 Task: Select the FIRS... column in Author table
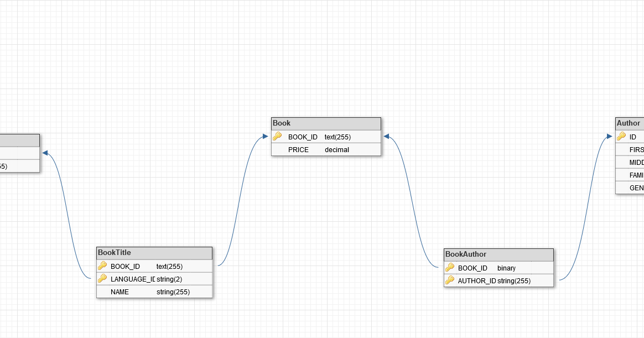637,150
